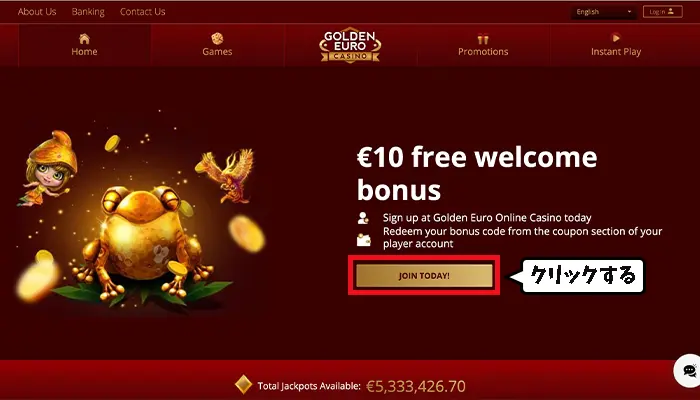Click the total jackpots amount
Viewport: 700px width, 400px height.
click(x=416, y=386)
